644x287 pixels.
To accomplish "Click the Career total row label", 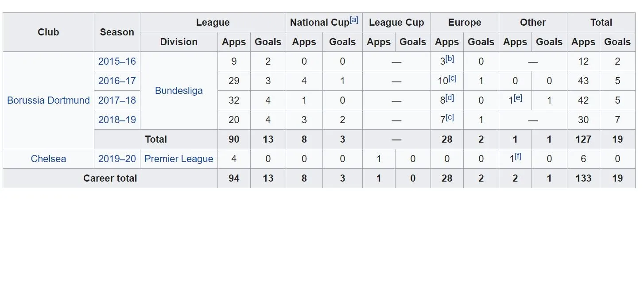I will pos(110,178).
